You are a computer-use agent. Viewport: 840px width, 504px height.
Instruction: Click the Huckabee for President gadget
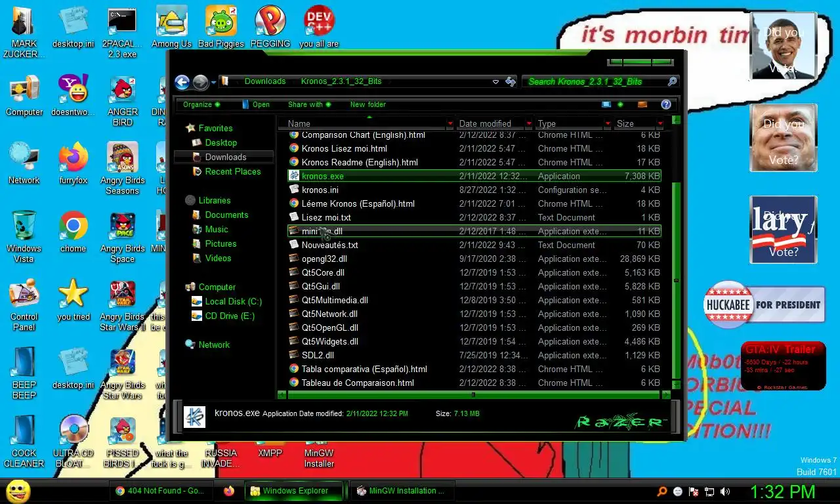[x=764, y=305]
